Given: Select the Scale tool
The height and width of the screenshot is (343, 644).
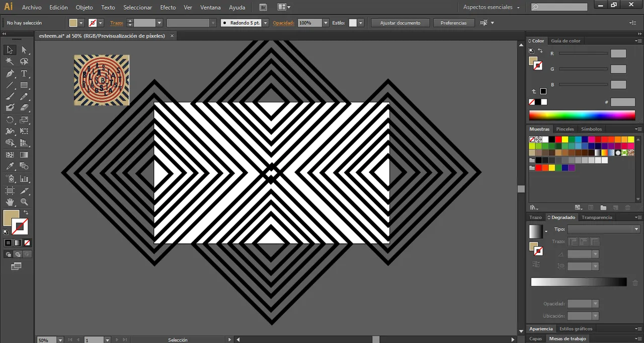Looking at the screenshot, I should point(24,120).
